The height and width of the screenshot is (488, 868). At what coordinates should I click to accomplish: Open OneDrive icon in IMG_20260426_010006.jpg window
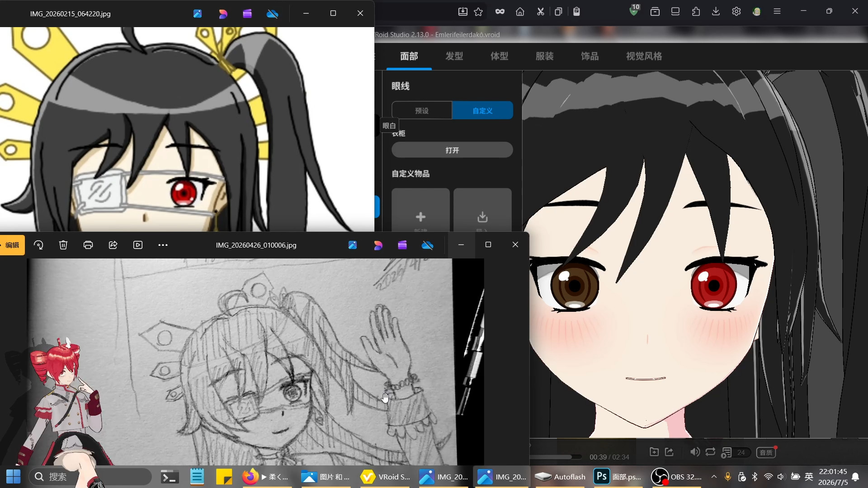click(427, 245)
